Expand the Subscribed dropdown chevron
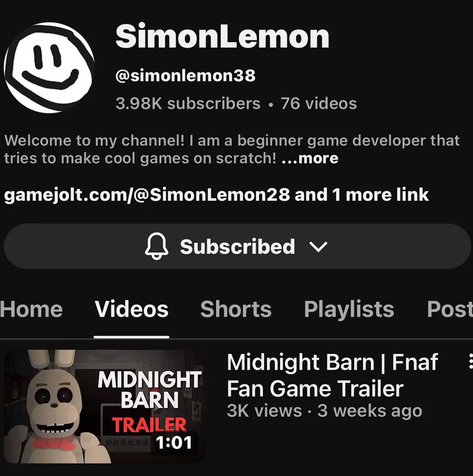The height and width of the screenshot is (476, 473). [318, 247]
